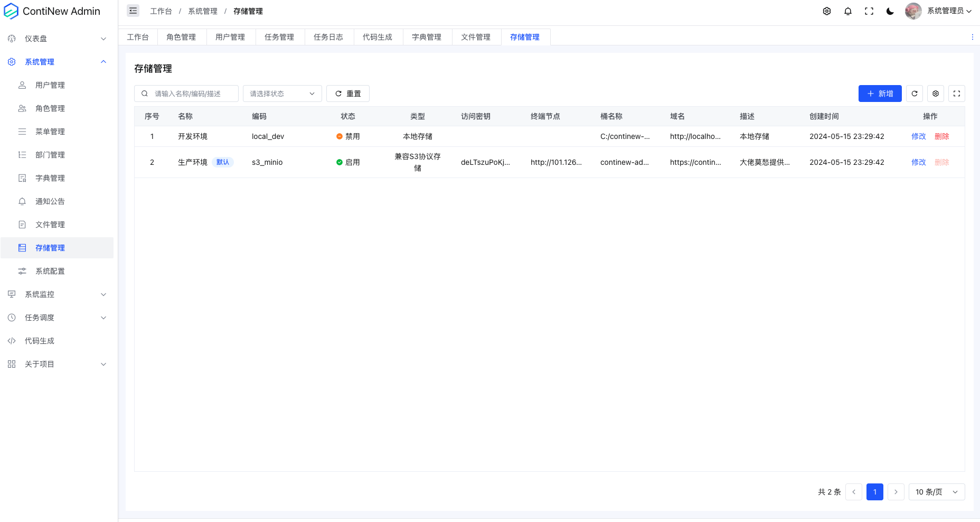The image size is (980, 522).
Task: Open column settings gear above the table
Action: (935, 94)
